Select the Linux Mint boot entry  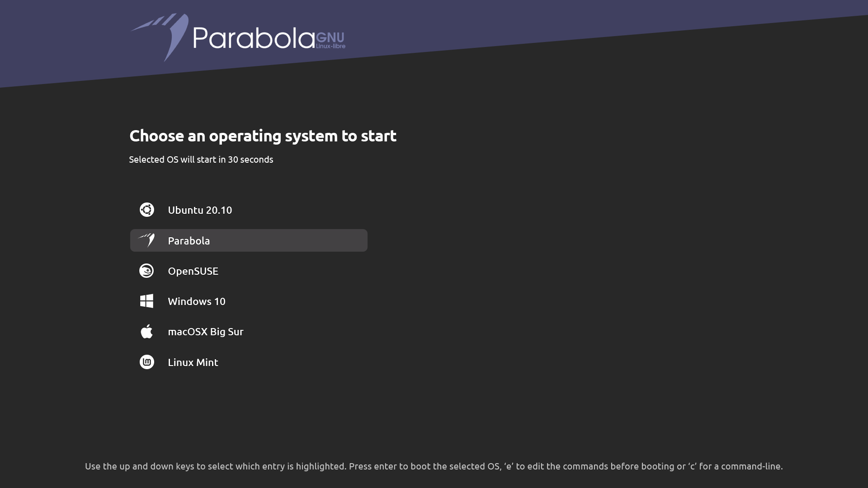(249, 362)
